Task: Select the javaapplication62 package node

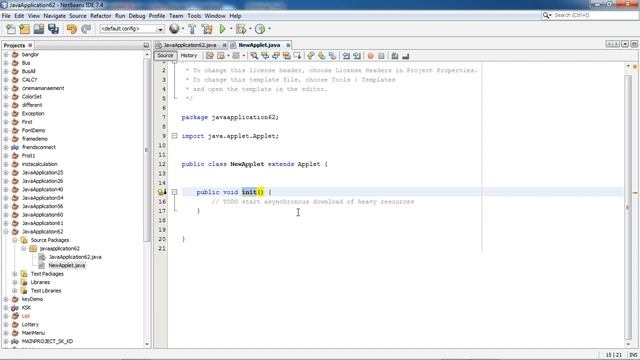Action: coord(60,248)
